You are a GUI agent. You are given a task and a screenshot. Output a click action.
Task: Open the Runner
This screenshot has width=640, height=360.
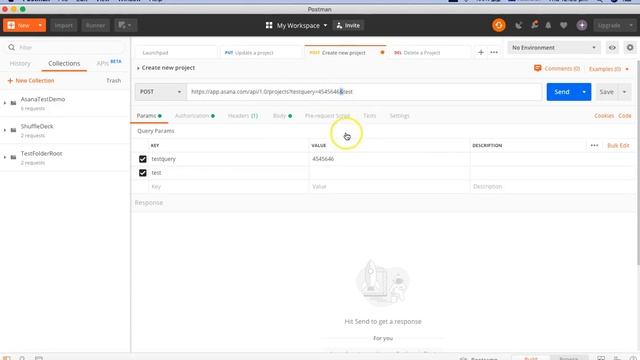click(96, 25)
